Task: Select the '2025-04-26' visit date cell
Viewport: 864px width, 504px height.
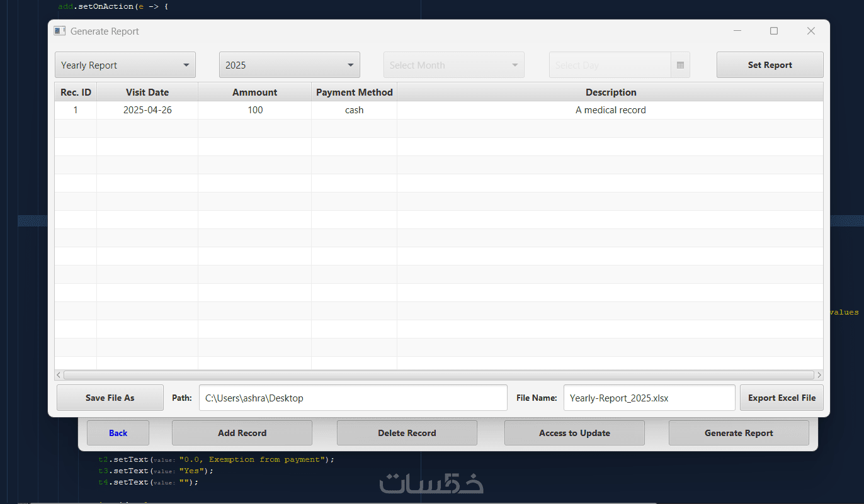Action: coord(147,110)
